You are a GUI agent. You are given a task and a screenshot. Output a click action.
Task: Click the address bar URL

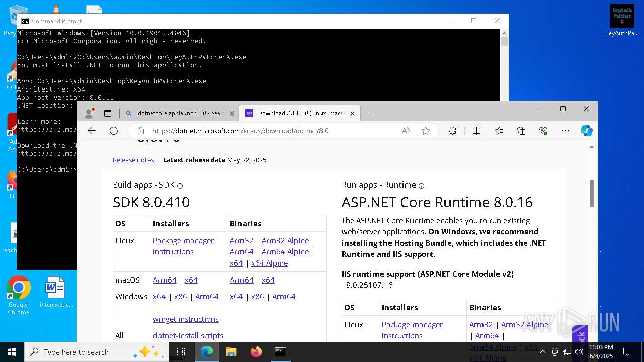[x=240, y=131]
